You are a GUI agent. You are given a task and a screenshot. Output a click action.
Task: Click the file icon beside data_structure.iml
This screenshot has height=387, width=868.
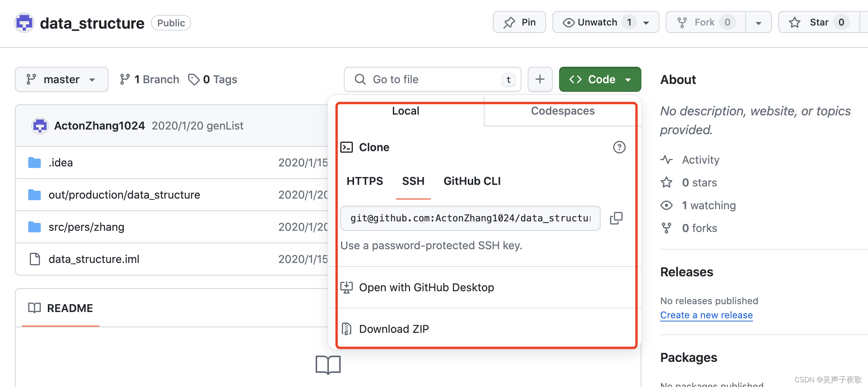[x=35, y=259]
